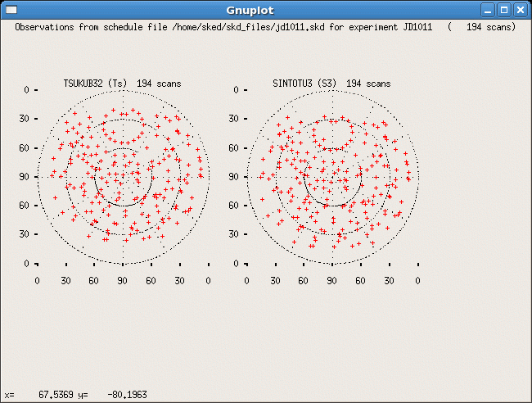Click the 90 label below SINTOTU3 horizontal axis
This screenshot has width=532, height=403.
[332, 280]
